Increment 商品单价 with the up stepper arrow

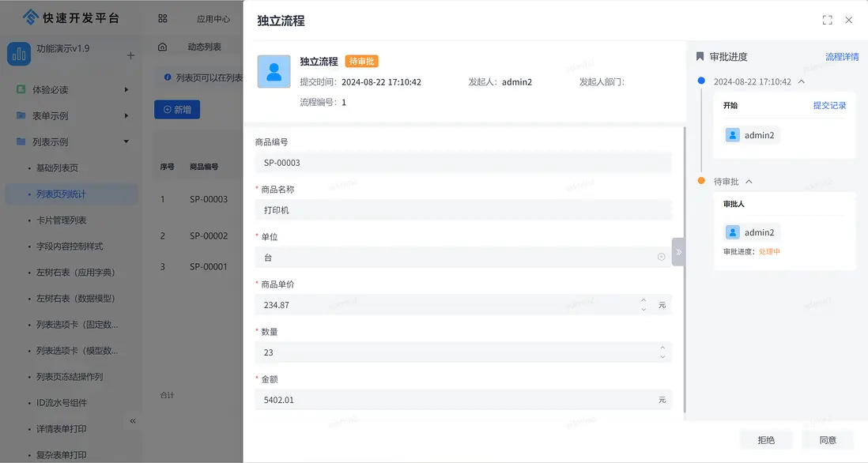[x=643, y=301]
